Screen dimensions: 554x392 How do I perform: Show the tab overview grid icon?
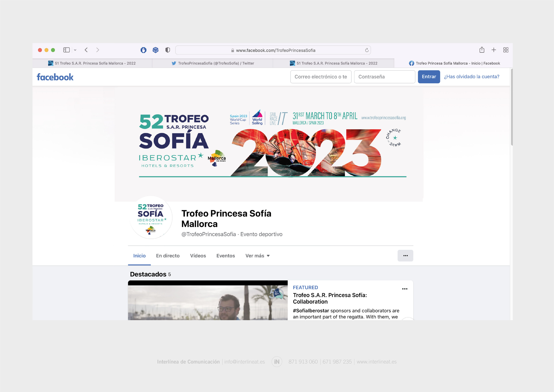pyautogui.click(x=506, y=50)
